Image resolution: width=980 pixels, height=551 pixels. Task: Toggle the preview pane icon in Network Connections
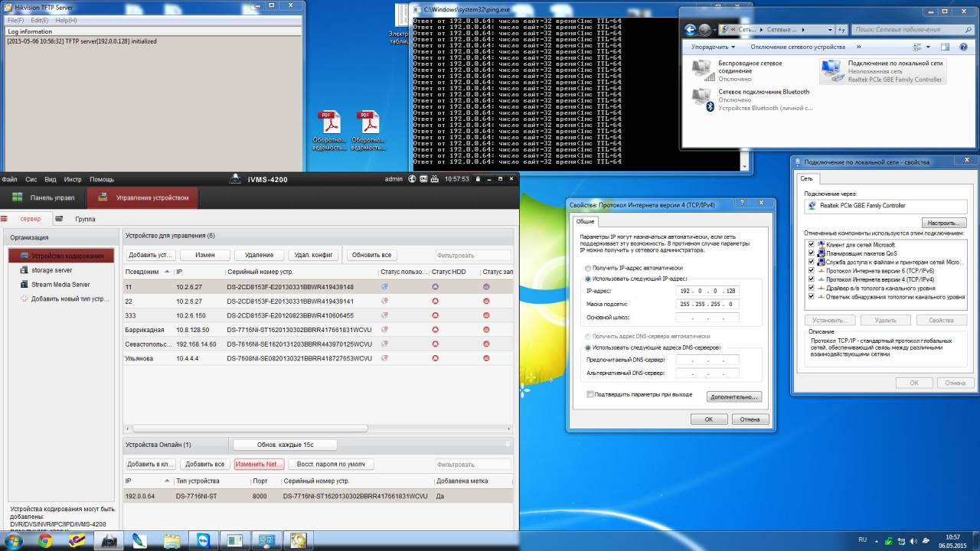click(x=945, y=47)
